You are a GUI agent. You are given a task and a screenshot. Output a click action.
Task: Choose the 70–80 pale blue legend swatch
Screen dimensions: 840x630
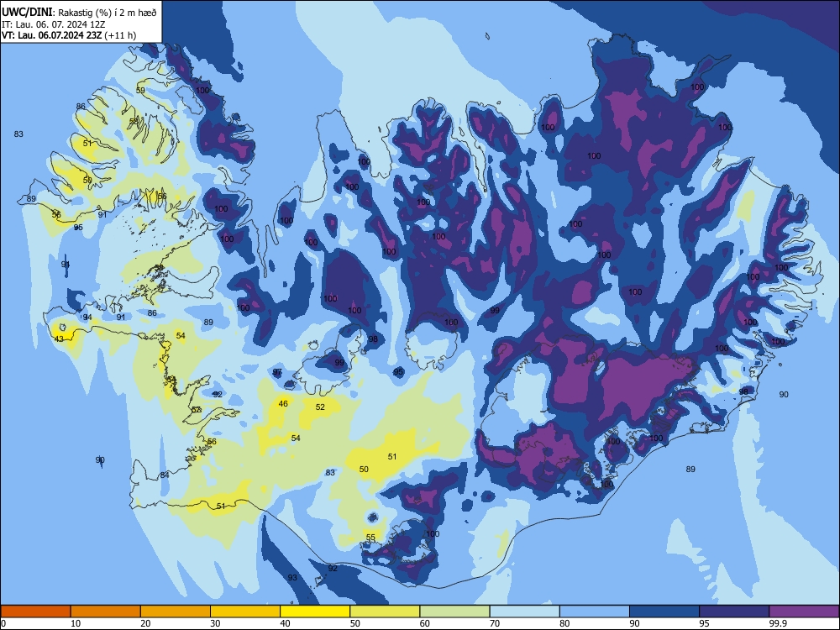pyautogui.click(x=524, y=612)
